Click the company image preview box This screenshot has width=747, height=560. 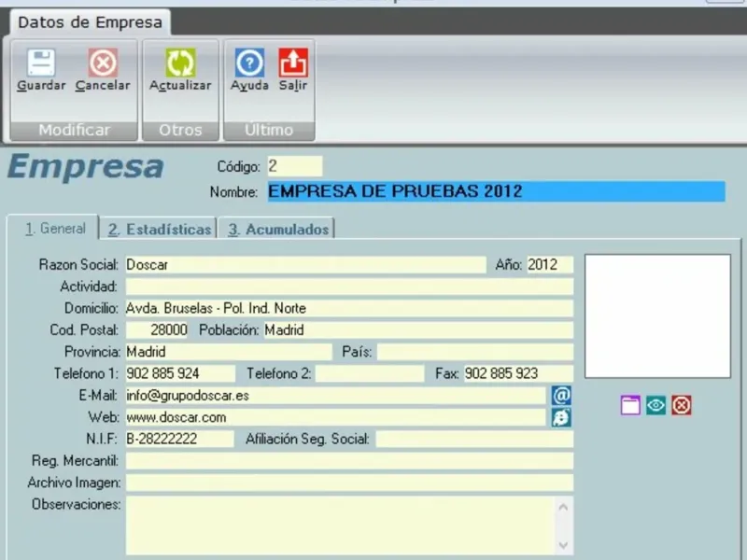pos(657,316)
